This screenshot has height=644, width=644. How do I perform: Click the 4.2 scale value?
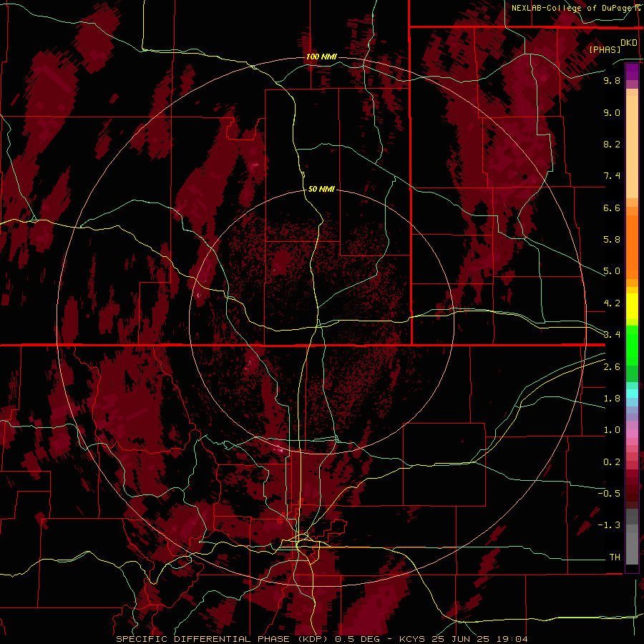612,303
